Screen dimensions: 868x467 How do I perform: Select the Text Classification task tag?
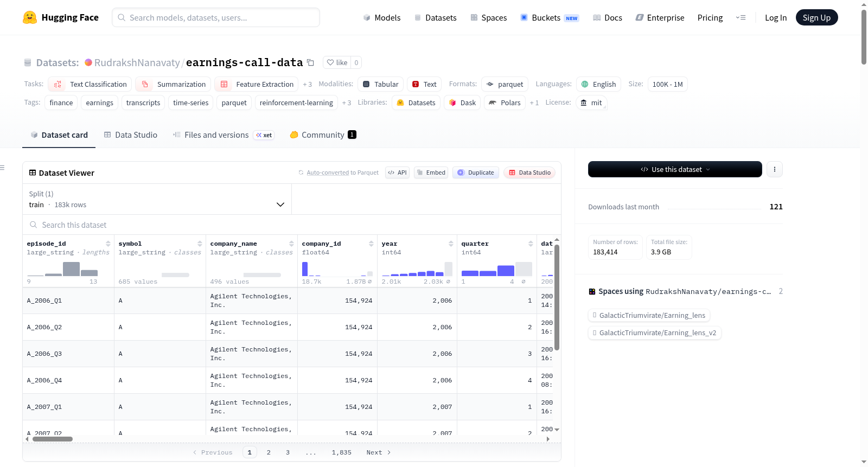[x=90, y=84]
